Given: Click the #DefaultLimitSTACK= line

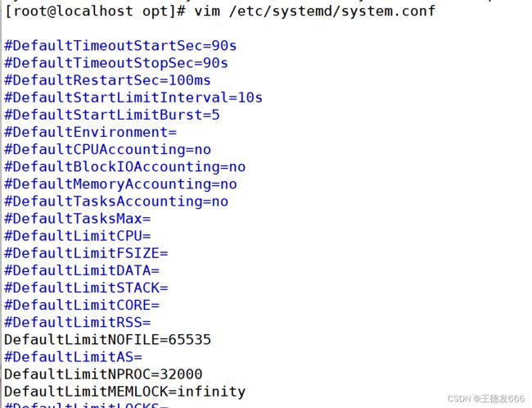Looking at the screenshot, I should [x=86, y=288].
